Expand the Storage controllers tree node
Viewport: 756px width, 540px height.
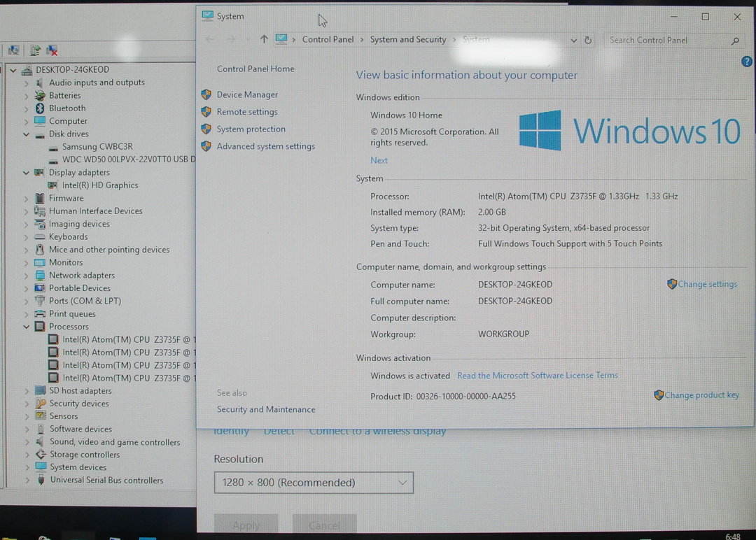(27, 455)
